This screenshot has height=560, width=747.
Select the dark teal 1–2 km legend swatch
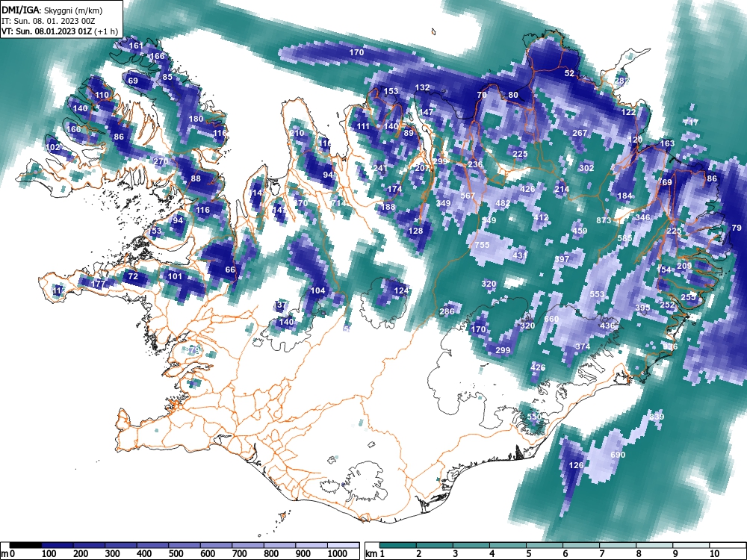tap(398, 545)
